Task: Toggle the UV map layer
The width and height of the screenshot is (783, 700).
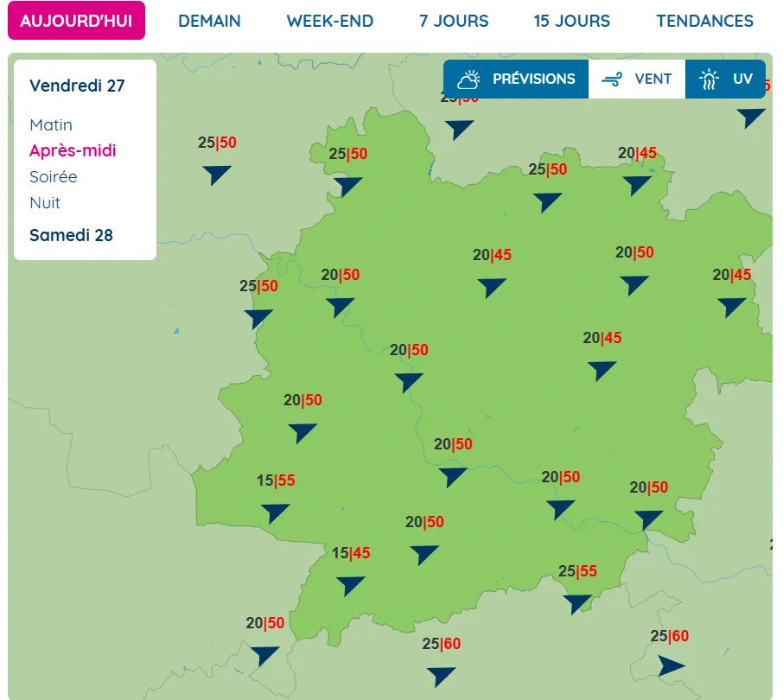Action: [x=726, y=80]
